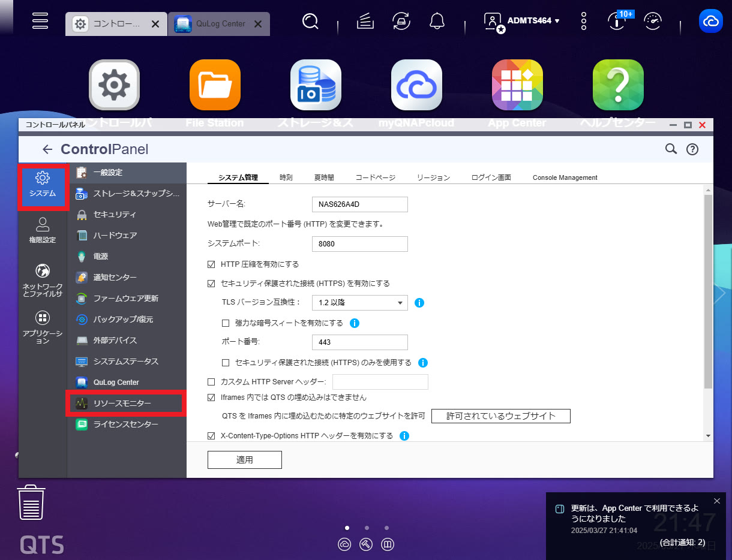This screenshot has width=732, height=560.
Task: Open the TLS バージョン互換性 dropdown
Action: [360, 303]
